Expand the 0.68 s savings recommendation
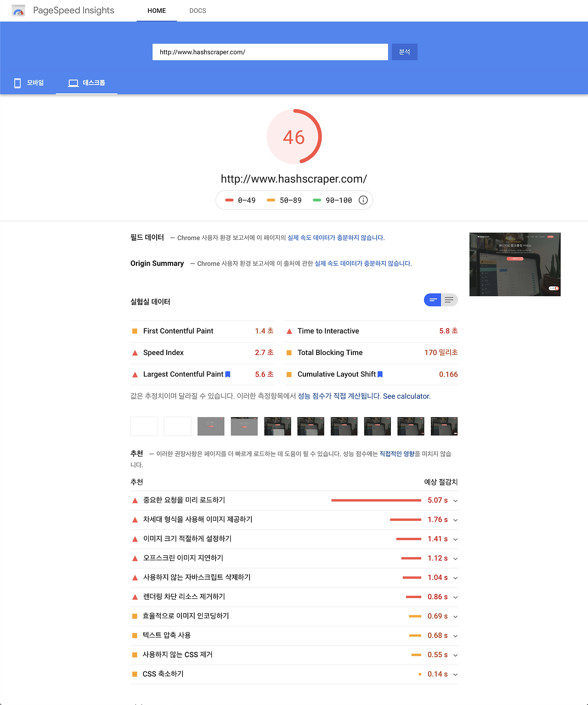Image resolution: width=588 pixels, height=705 pixels. 455,636
